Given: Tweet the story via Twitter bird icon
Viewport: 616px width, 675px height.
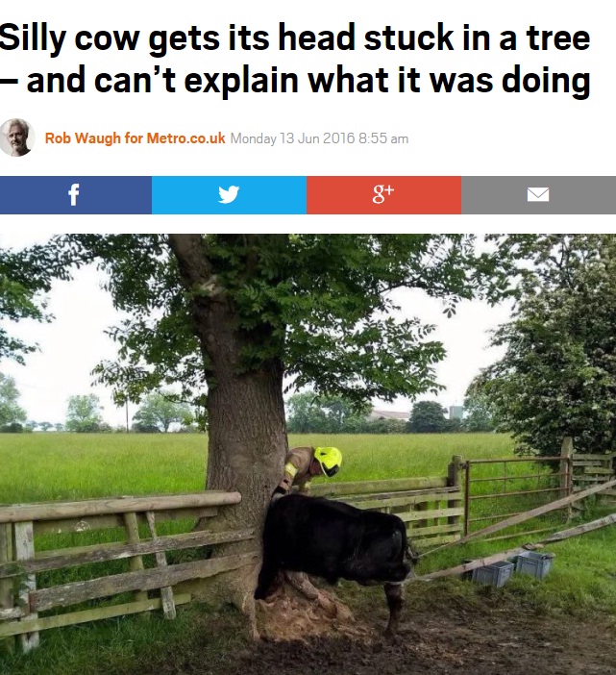Looking at the screenshot, I should pyautogui.click(x=229, y=195).
